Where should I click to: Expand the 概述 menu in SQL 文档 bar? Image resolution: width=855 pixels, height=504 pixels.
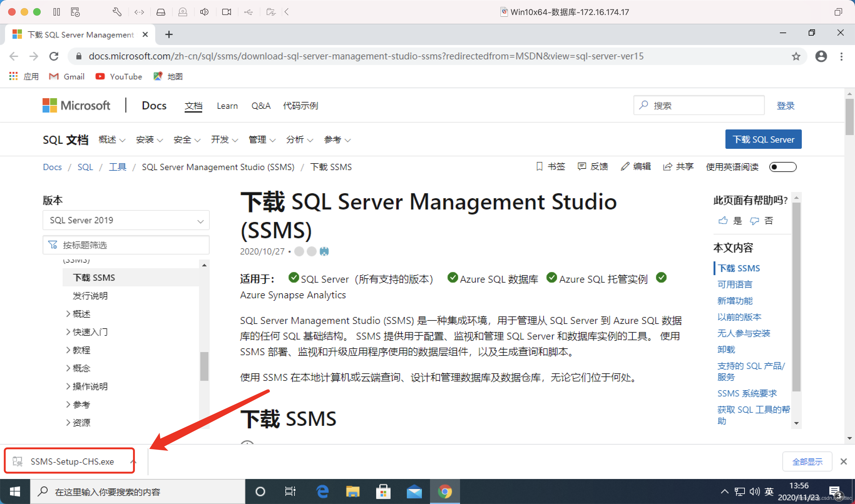[x=112, y=139]
